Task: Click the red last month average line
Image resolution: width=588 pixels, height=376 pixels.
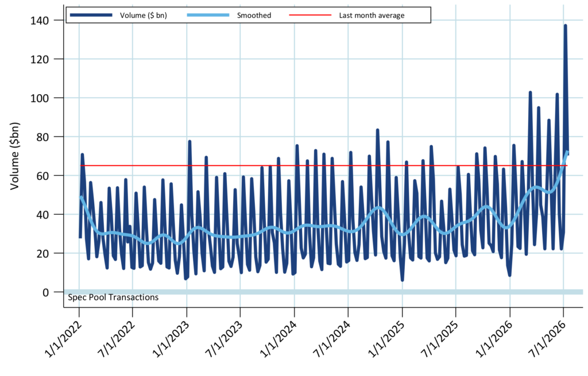Action: tap(324, 166)
